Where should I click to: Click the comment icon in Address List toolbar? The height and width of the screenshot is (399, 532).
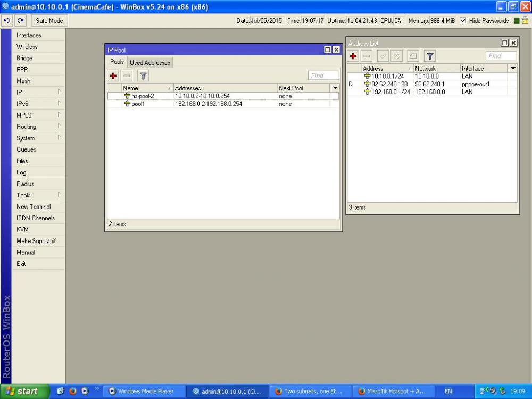tap(413, 56)
